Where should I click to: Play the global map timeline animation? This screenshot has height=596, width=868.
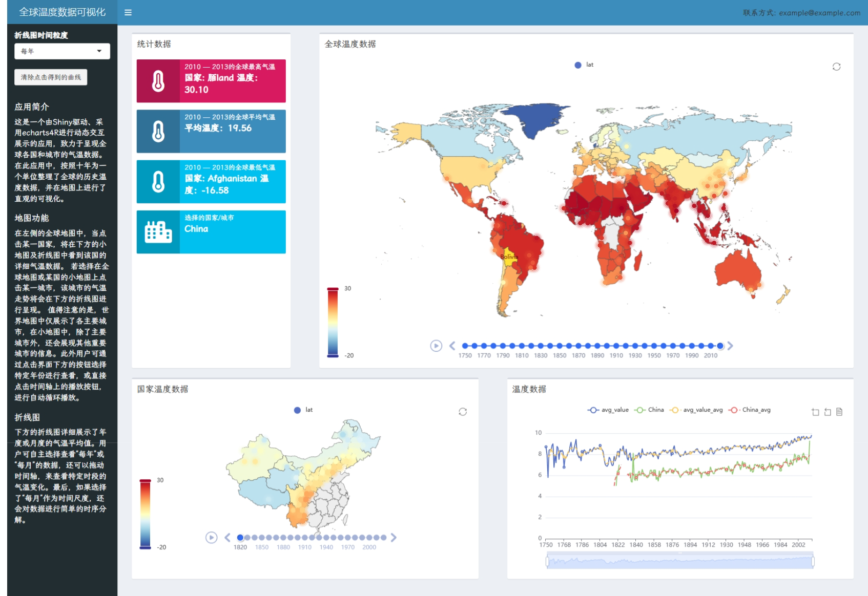pos(436,346)
